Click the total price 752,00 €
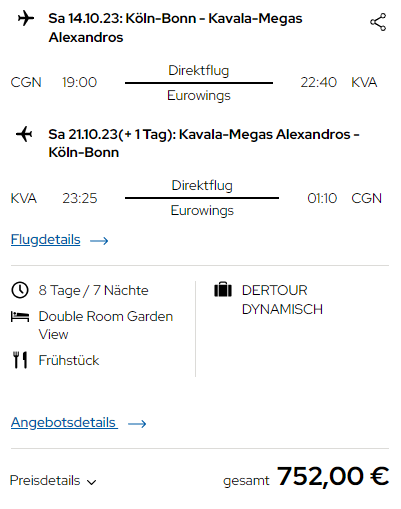401x509 pixels. click(333, 476)
